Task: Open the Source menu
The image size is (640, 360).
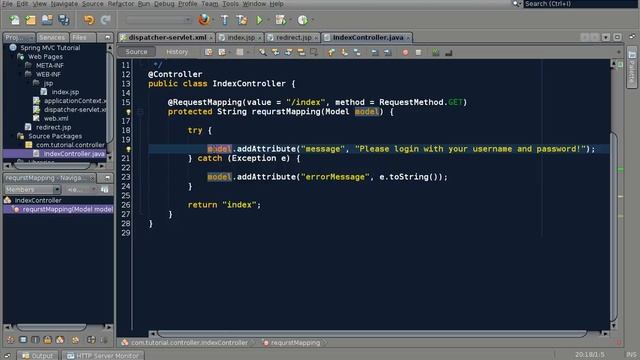Action: coord(92,4)
